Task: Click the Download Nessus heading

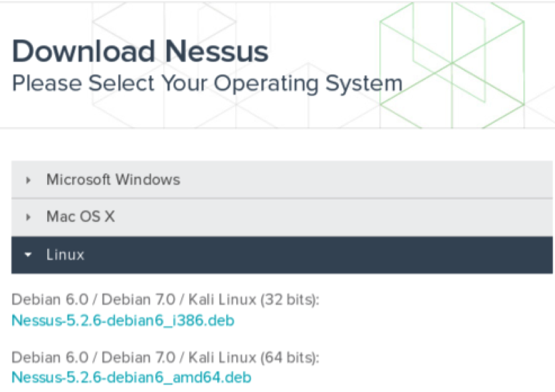Action: [140, 52]
